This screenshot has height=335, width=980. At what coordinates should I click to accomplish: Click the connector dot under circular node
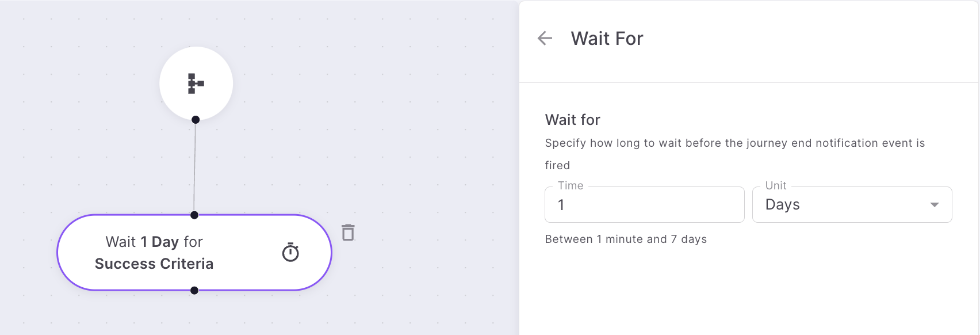click(196, 120)
